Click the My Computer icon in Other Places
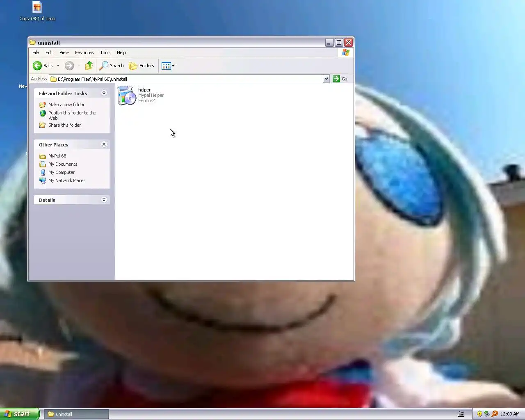525x420 pixels. coord(43,172)
